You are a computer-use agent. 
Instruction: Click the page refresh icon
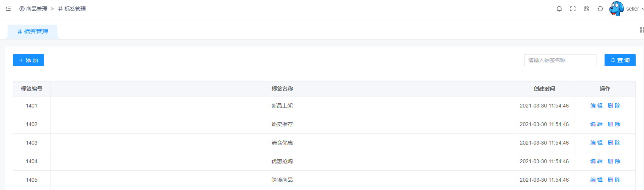click(600, 9)
